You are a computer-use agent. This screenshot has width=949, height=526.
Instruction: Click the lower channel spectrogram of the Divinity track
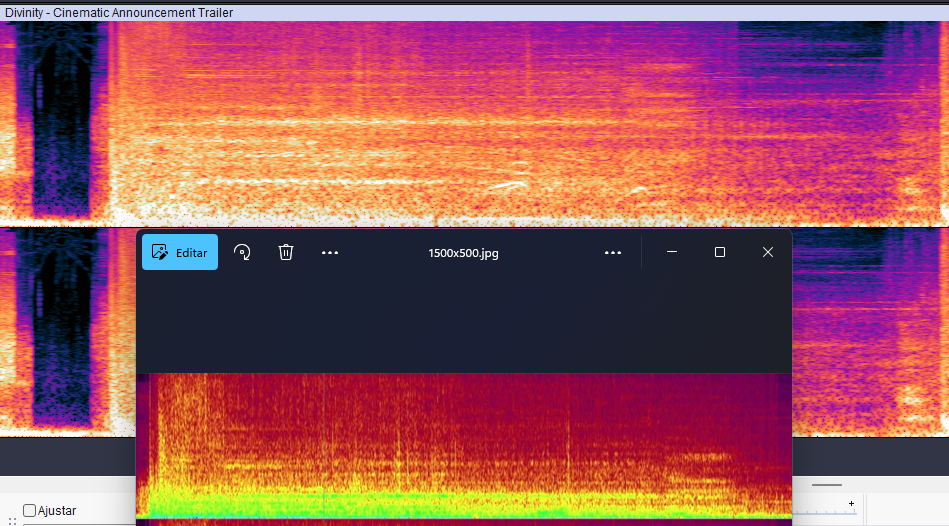(68, 332)
